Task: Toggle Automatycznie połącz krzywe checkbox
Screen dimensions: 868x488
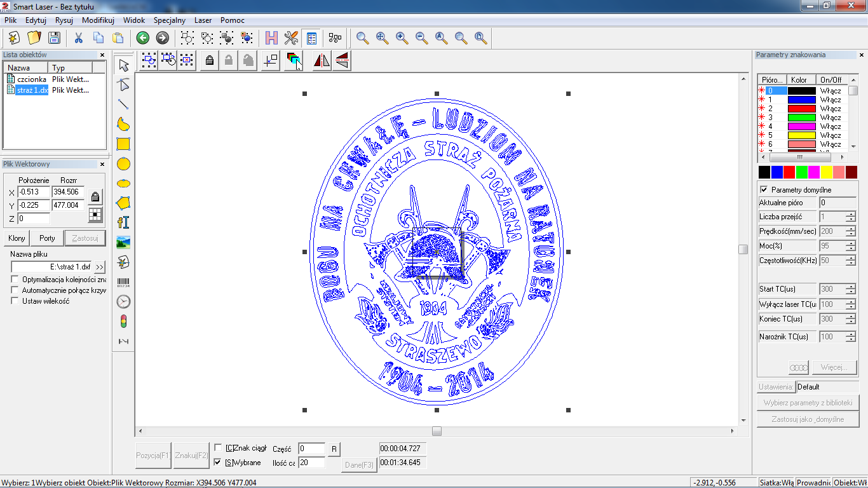Action: [16, 290]
